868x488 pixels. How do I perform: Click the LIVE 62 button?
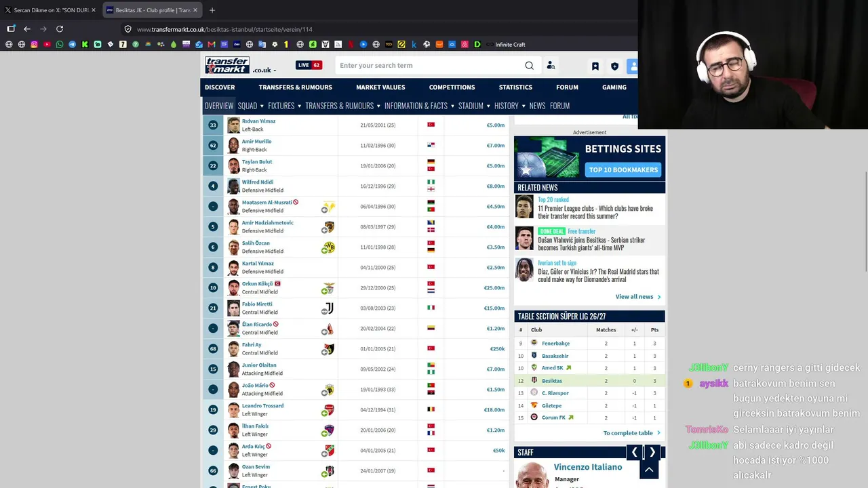coord(309,65)
